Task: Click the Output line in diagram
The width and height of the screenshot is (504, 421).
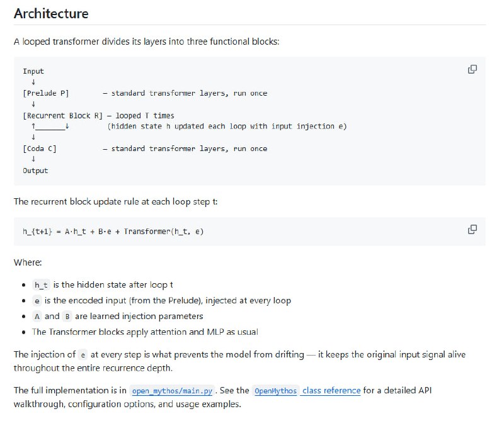Action: 35,171
